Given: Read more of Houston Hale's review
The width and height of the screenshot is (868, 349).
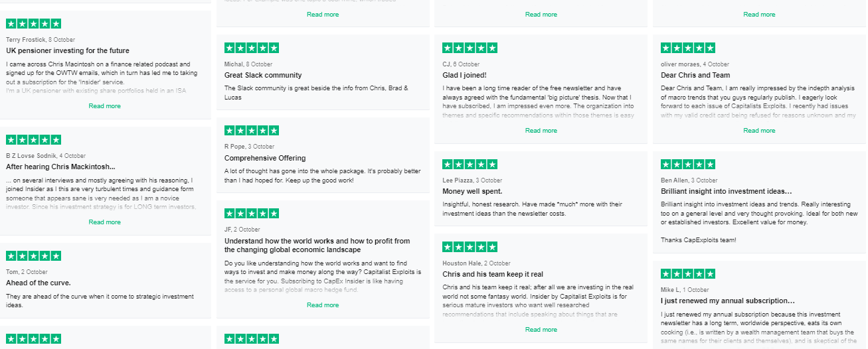Looking at the screenshot, I should click(x=541, y=330).
